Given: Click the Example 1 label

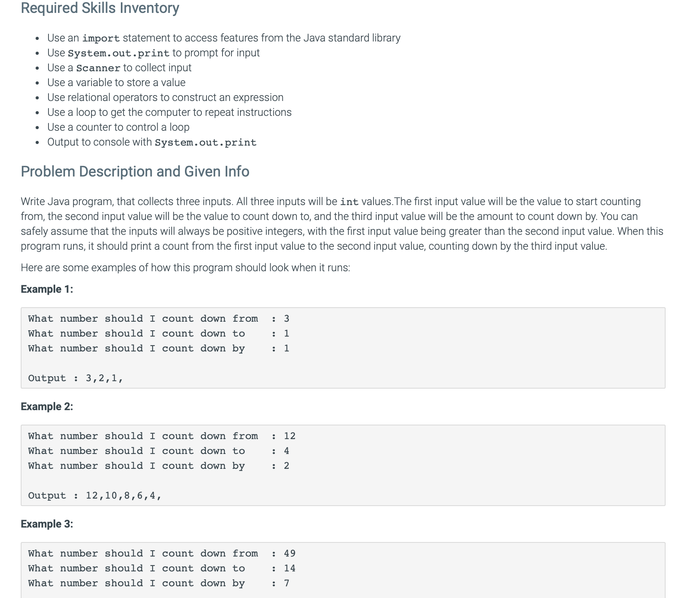Looking at the screenshot, I should (47, 289).
